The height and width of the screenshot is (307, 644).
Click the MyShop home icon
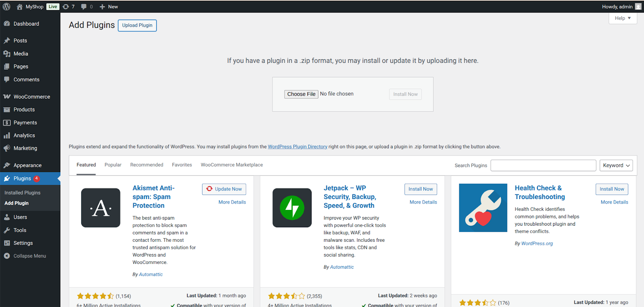[x=19, y=6]
